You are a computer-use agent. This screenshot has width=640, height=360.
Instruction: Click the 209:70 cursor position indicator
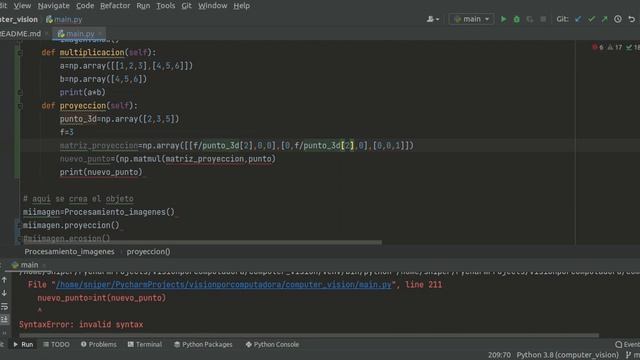coord(499,355)
